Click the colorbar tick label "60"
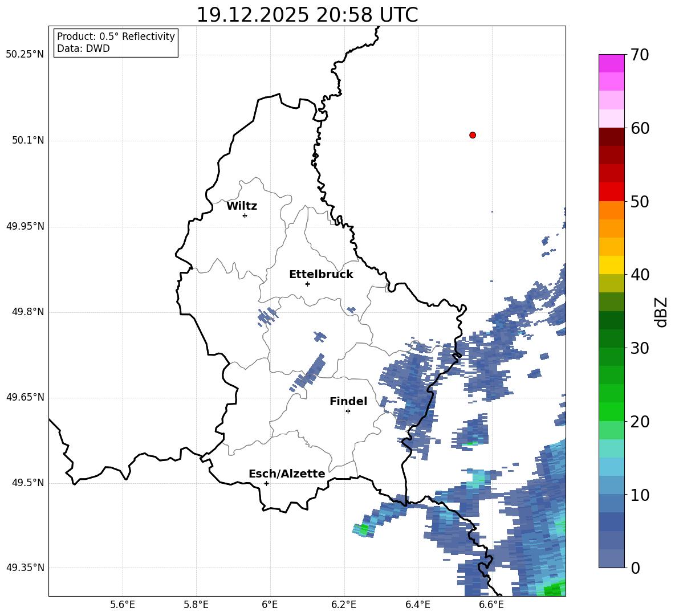This screenshot has height=616, width=675. coord(640,128)
